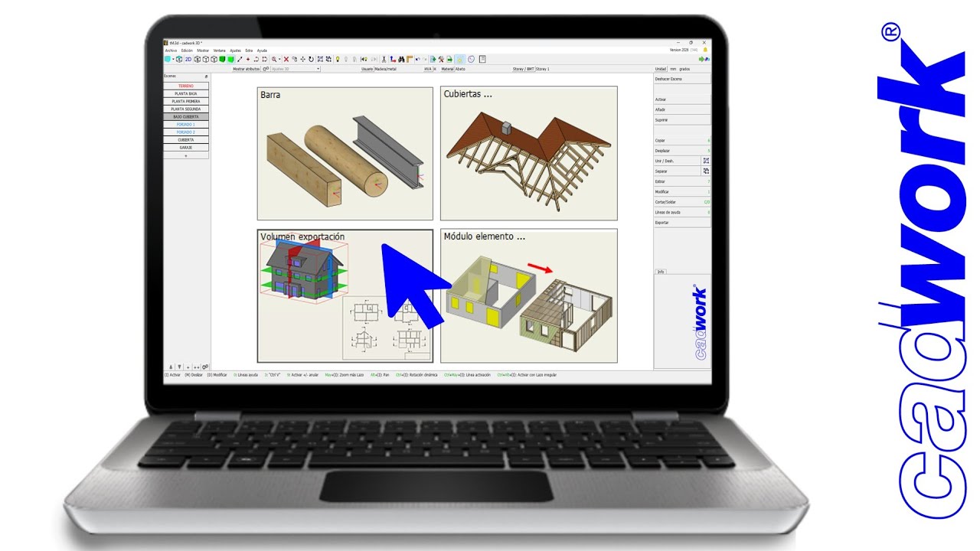The height and width of the screenshot is (551, 980).
Task: Click the yellow notification bell icon
Action: tap(705, 50)
